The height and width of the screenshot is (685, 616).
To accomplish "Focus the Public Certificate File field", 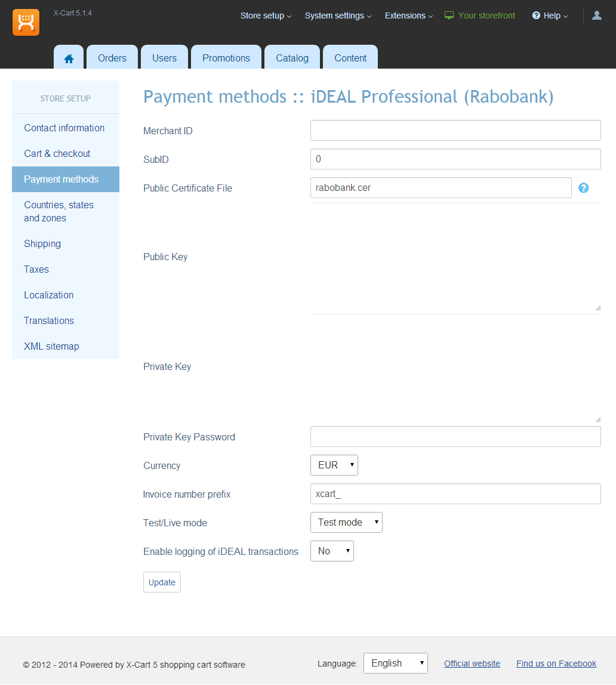I will 441,188.
